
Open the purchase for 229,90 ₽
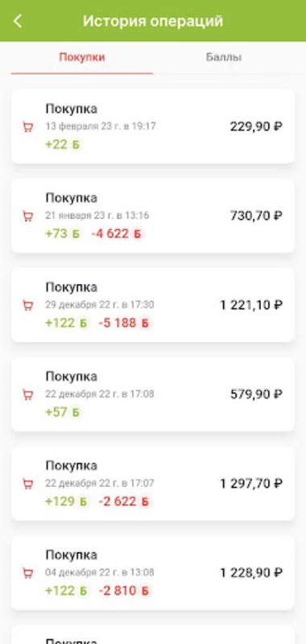click(153, 126)
